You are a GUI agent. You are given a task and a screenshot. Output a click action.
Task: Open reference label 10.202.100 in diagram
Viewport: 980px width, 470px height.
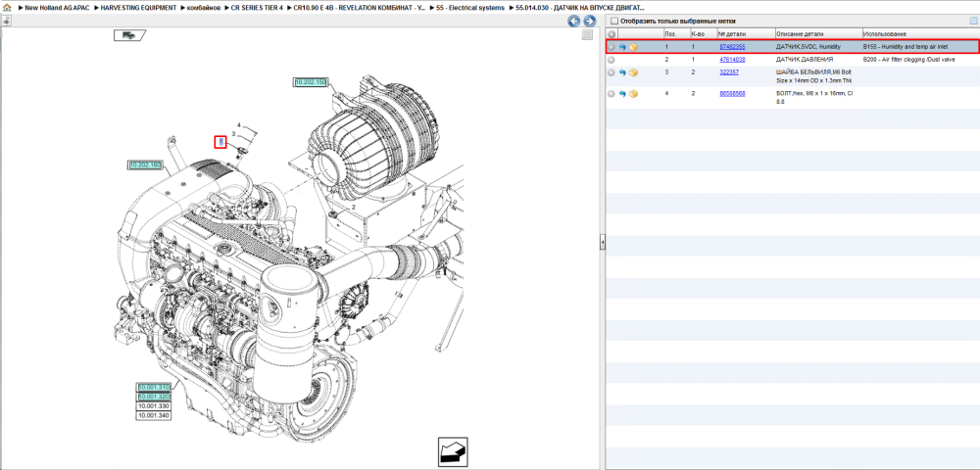145,165
